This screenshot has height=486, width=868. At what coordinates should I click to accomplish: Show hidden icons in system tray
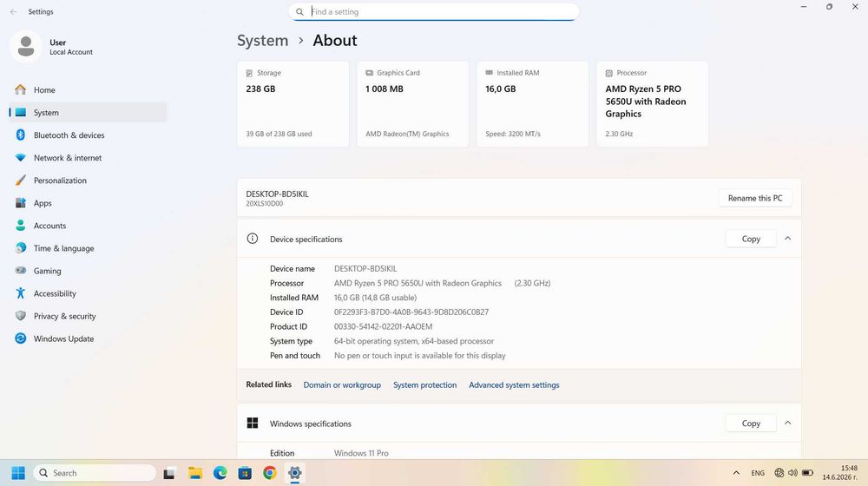[736, 473]
